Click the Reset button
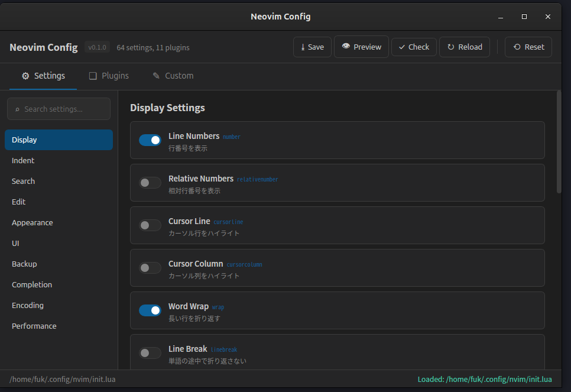Viewport: 571px width, 392px height. [x=528, y=47]
